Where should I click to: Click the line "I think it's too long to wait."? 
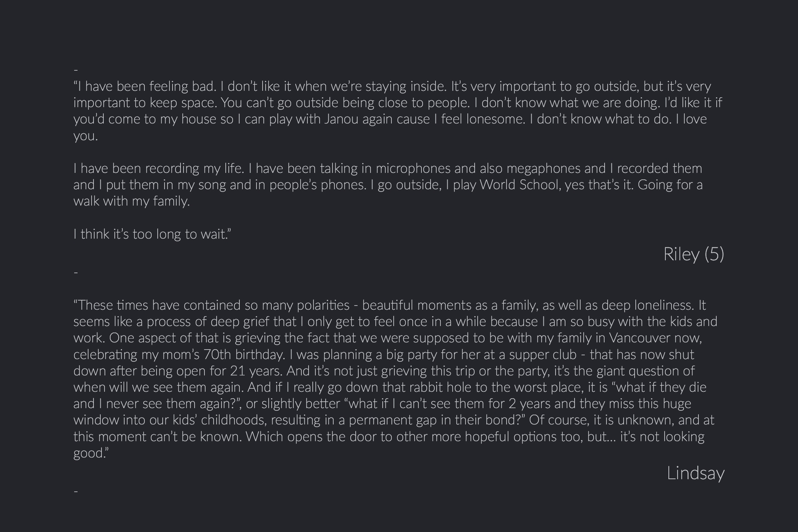(152, 234)
